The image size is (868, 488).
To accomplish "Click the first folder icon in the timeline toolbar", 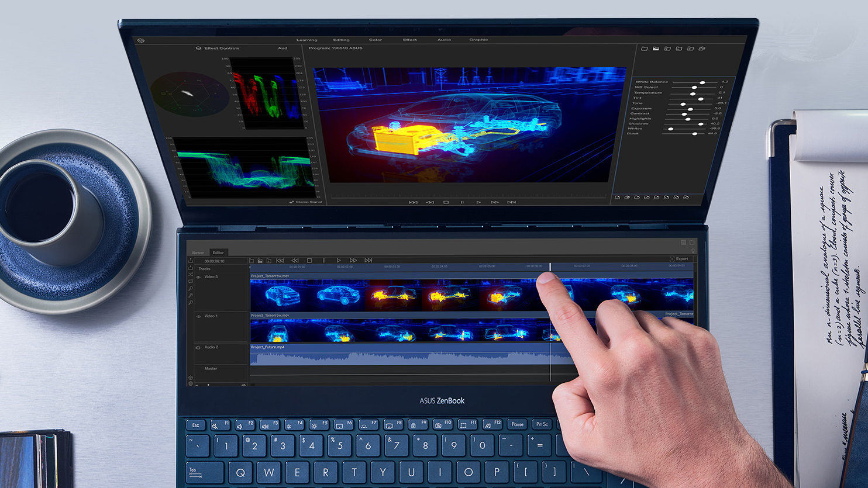I will point(252,261).
